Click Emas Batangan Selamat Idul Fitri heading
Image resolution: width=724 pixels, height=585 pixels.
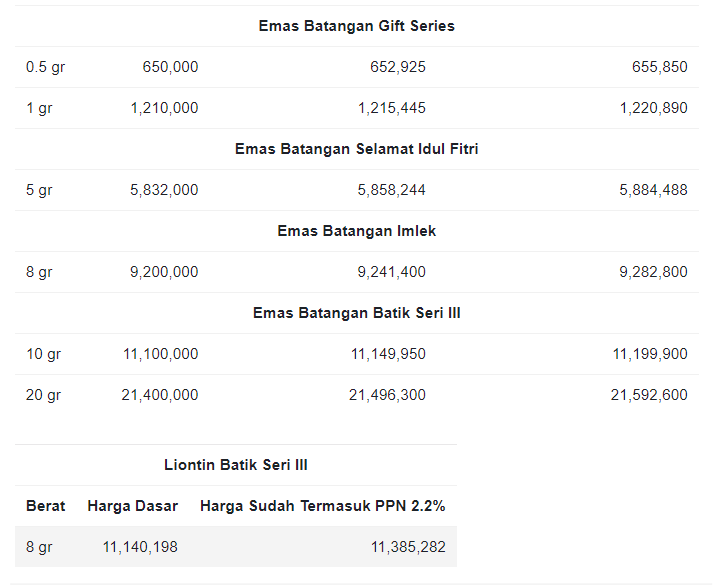(356, 149)
